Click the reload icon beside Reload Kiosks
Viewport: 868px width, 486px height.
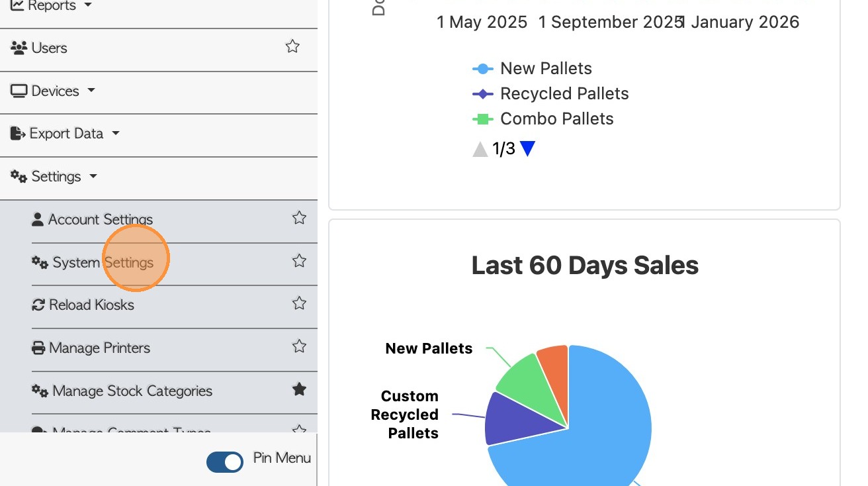point(38,305)
